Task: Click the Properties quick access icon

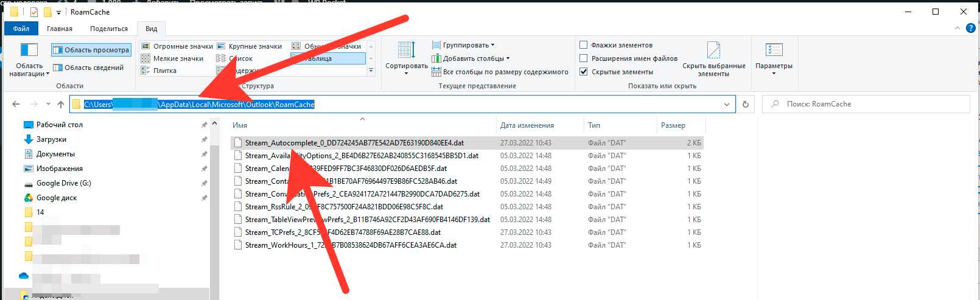Action: tap(33, 12)
